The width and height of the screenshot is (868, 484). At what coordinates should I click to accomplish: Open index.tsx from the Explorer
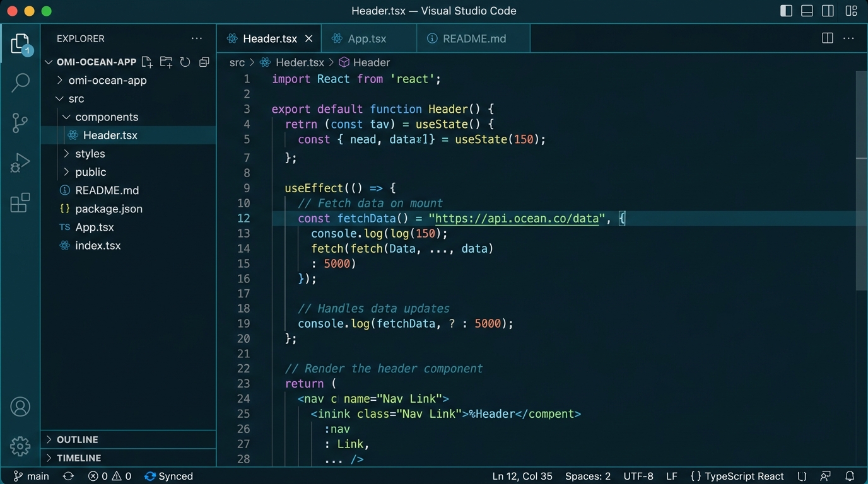(x=129, y=245)
